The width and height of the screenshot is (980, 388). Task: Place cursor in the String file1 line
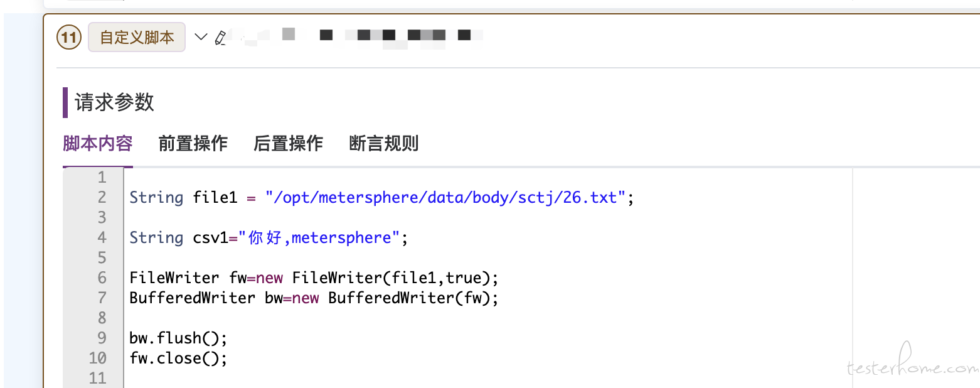[382, 198]
